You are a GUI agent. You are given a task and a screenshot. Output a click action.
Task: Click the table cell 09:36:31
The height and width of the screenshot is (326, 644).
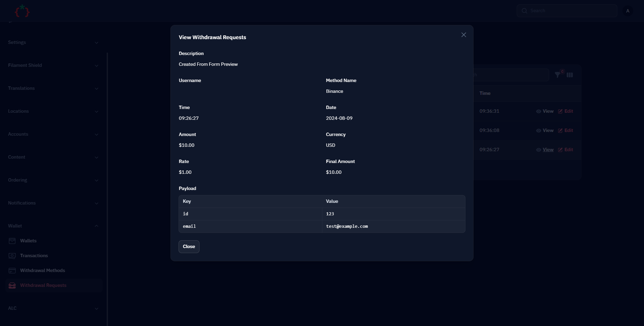coord(489,111)
